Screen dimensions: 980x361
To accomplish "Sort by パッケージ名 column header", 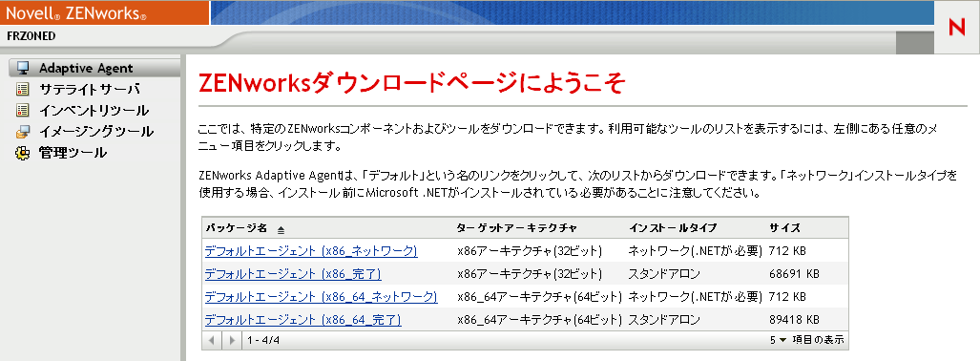I will [237, 228].
